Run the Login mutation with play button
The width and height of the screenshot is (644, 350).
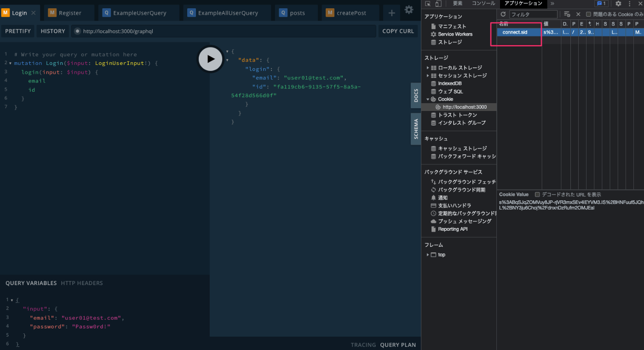(x=211, y=59)
